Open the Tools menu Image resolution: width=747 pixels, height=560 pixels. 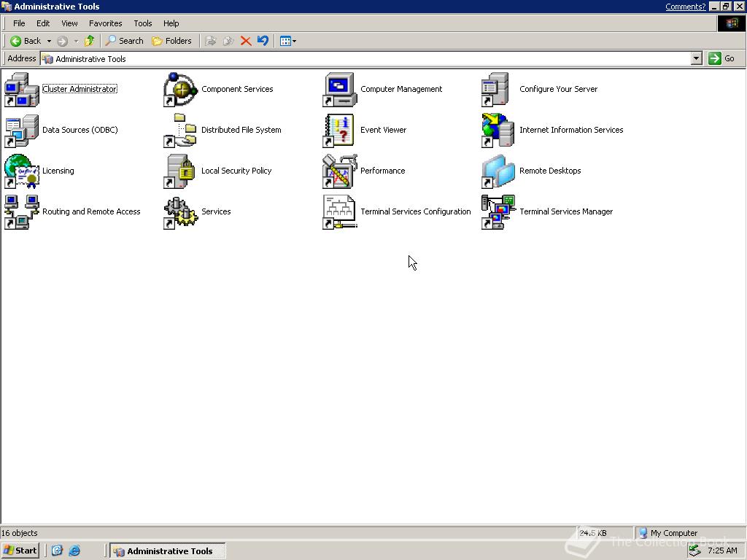(142, 23)
